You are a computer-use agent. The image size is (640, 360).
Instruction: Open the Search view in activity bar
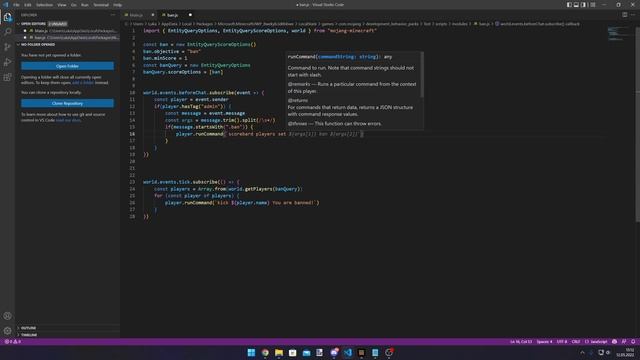point(7,32)
